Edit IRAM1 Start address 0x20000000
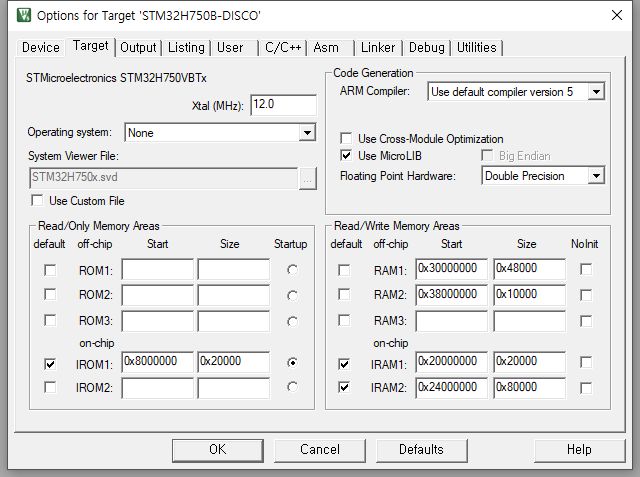The height and width of the screenshot is (477, 640). tap(451, 362)
